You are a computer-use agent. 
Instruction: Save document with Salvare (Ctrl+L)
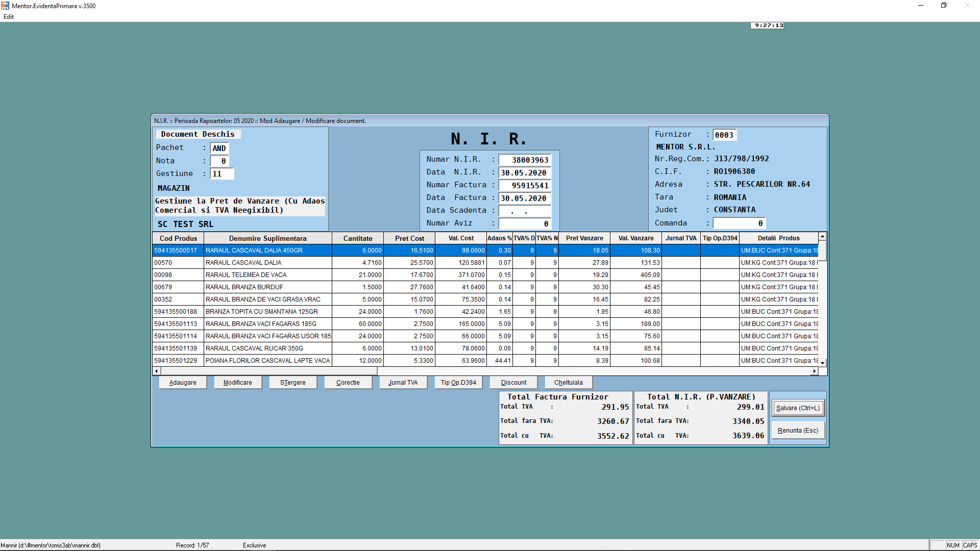coord(797,408)
